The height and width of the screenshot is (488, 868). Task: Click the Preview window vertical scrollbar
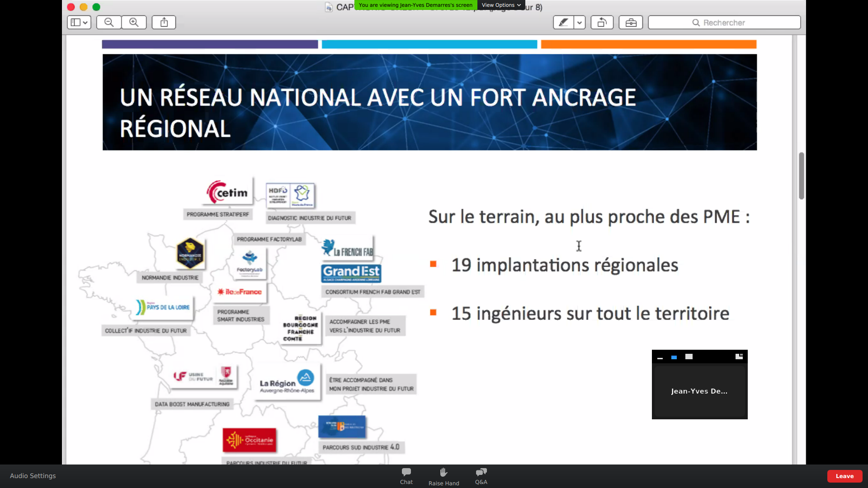801,176
